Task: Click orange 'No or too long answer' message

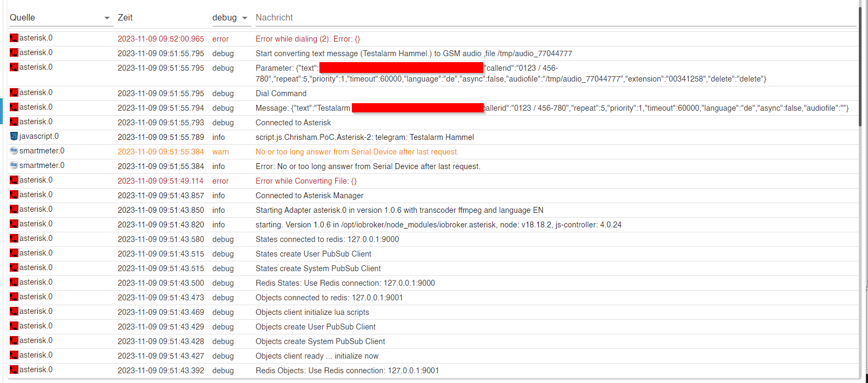Action: tap(357, 152)
